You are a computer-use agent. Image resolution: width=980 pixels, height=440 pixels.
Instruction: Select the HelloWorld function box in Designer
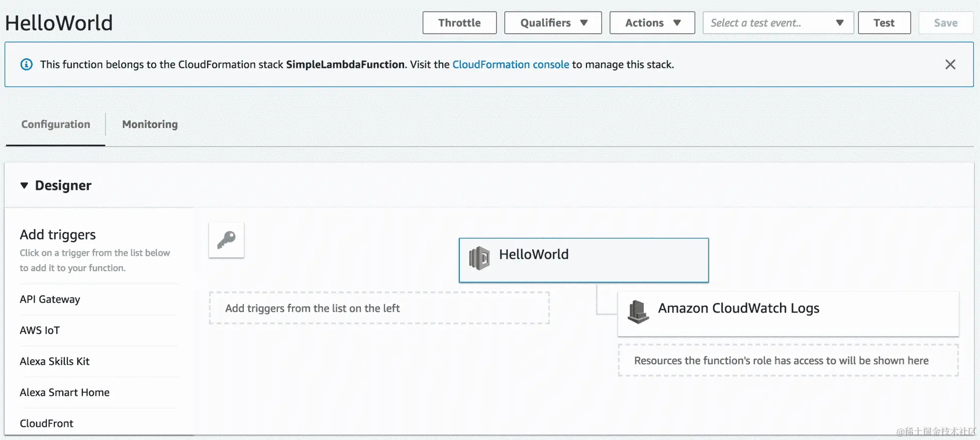coord(583,260)
